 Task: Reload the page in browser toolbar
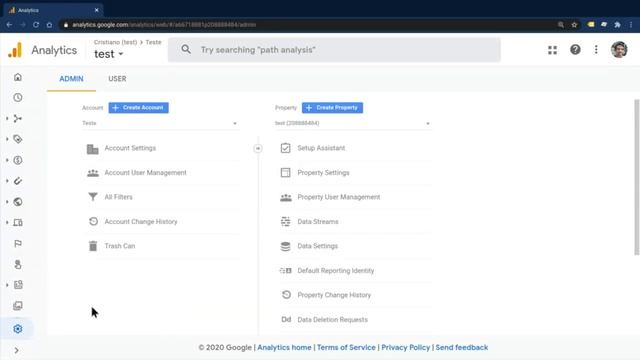tap(36, 25)
